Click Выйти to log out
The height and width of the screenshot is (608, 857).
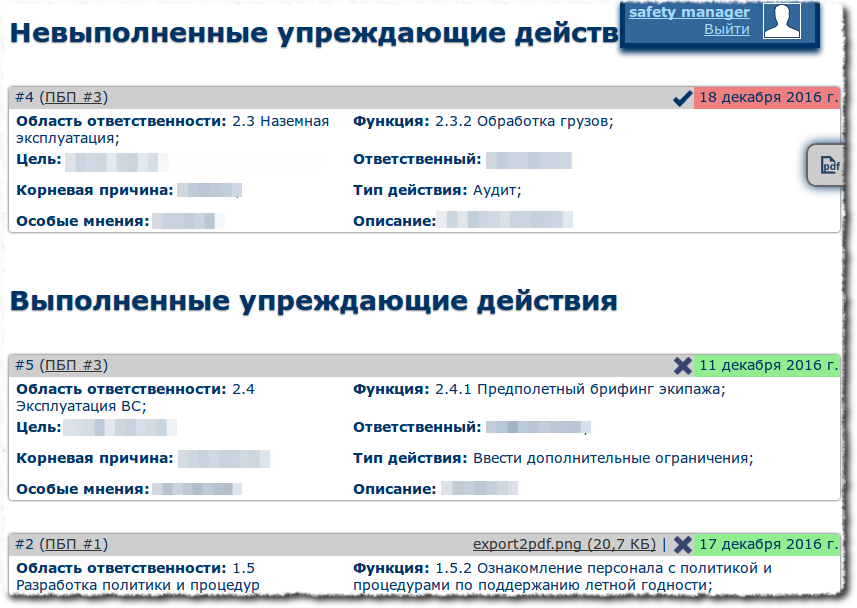click(x=727, y=28)
